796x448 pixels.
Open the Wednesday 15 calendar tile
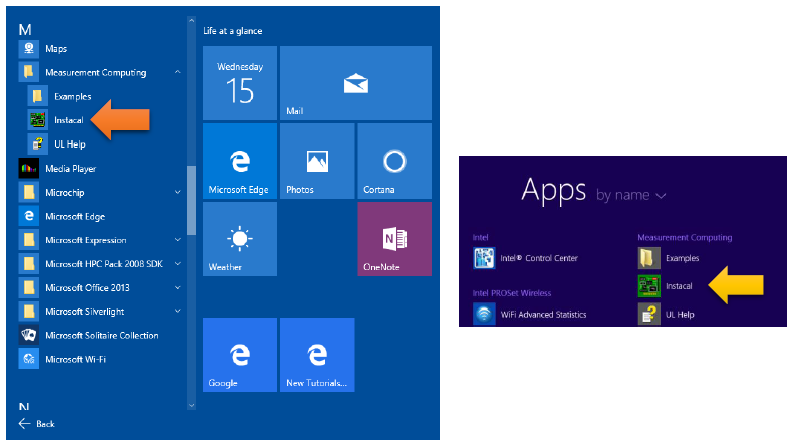(240, 83)
